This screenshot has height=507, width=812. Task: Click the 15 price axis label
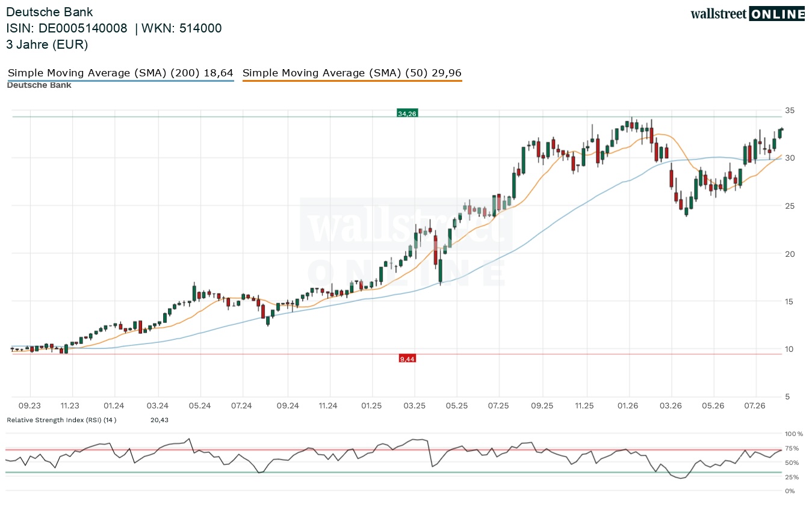790,301
